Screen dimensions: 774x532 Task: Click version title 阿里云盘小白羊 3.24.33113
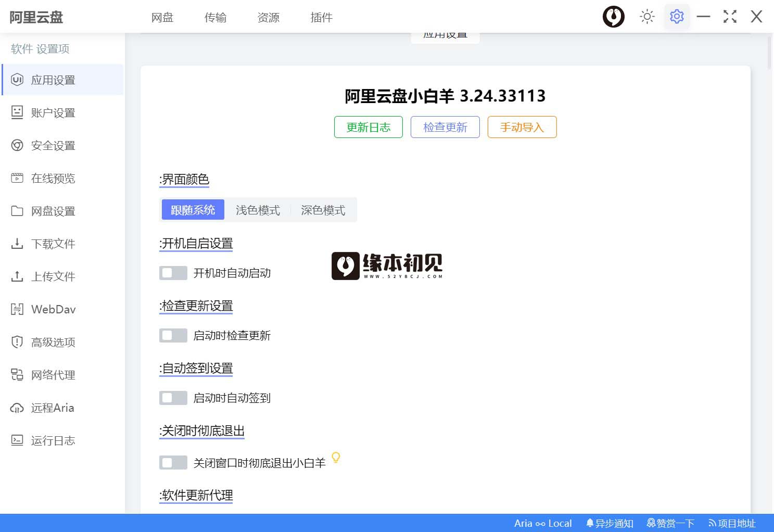pyautogui.click(x=445, y=96)
